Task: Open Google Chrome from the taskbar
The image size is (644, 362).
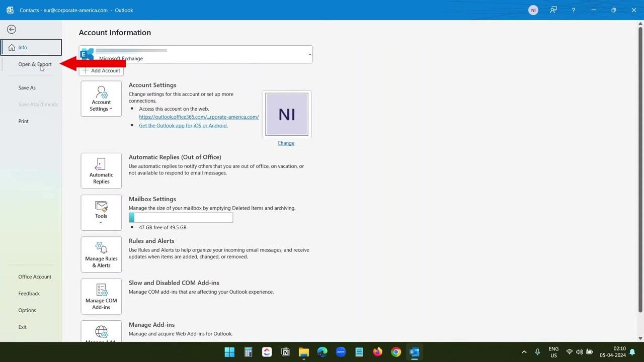Action: coord(396,352)
